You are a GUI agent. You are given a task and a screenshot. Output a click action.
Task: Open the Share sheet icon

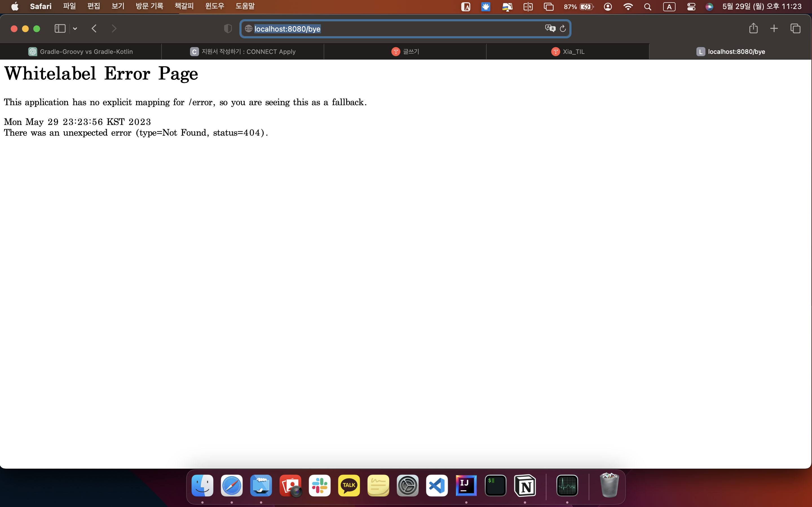click(x=753, y=28)
